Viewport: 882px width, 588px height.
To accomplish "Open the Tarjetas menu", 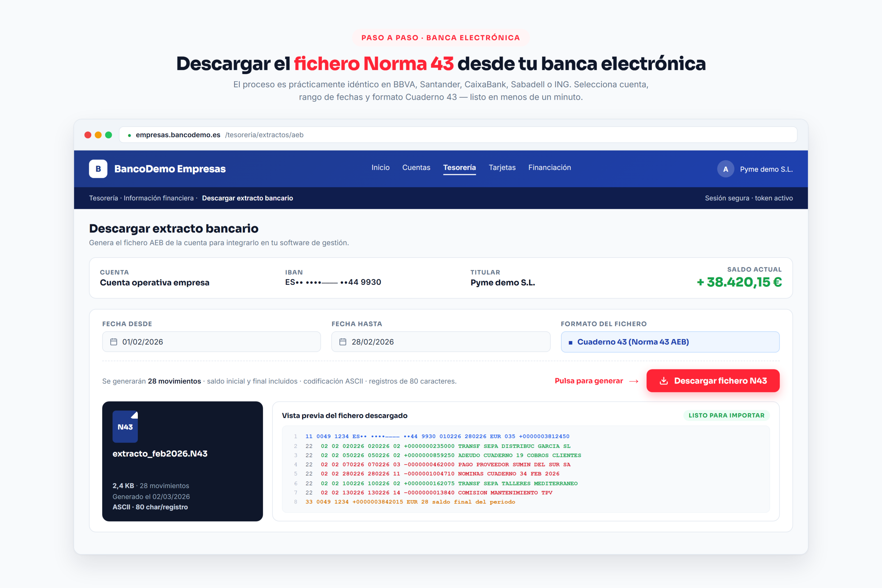I will tap(502, 168).
